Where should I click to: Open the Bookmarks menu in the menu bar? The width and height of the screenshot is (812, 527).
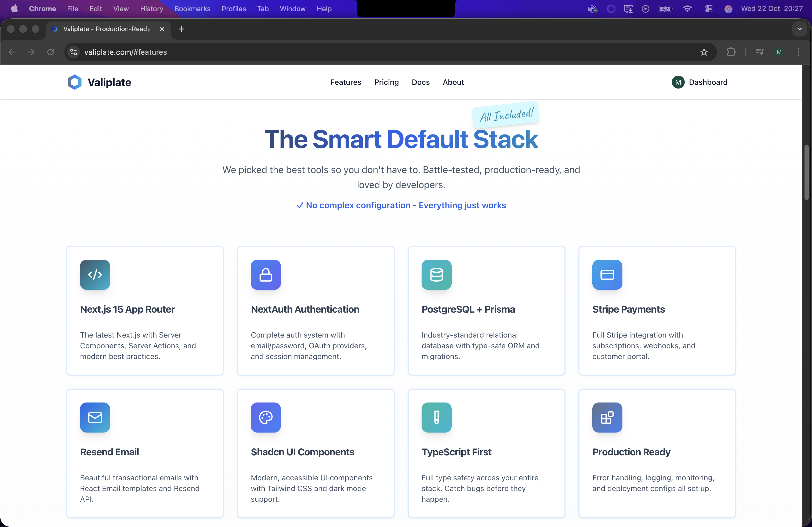tap(192, 9)
